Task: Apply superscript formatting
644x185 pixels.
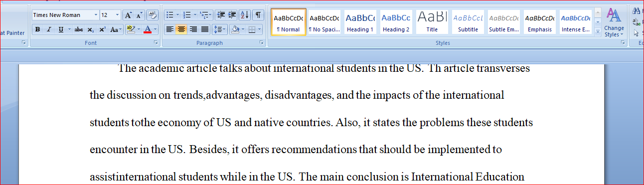Action: tap(102, 29)
